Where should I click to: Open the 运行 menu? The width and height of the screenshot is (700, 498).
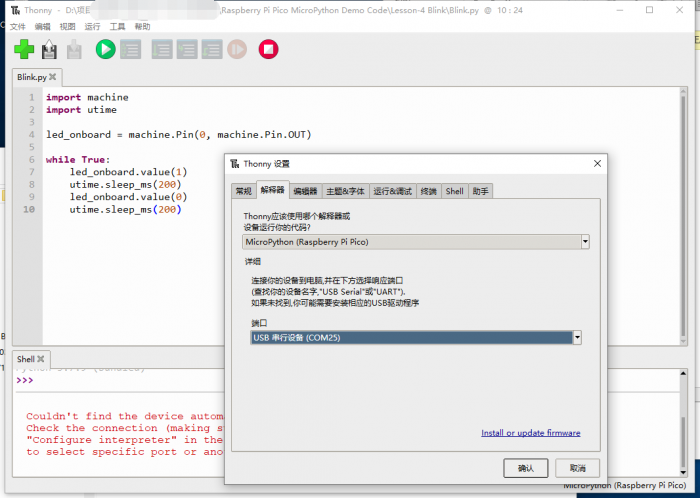pyautogui.click(x=92, y=27)
